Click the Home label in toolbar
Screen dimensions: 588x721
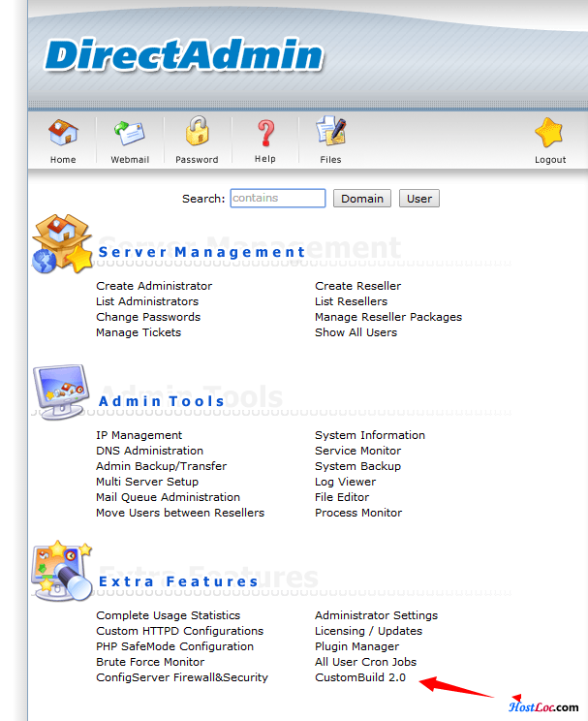(63, 160)
